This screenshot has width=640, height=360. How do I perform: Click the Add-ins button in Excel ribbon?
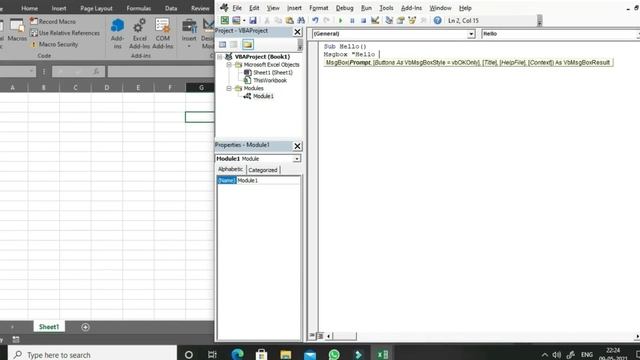pyautogui.click(x=117, y=34)
